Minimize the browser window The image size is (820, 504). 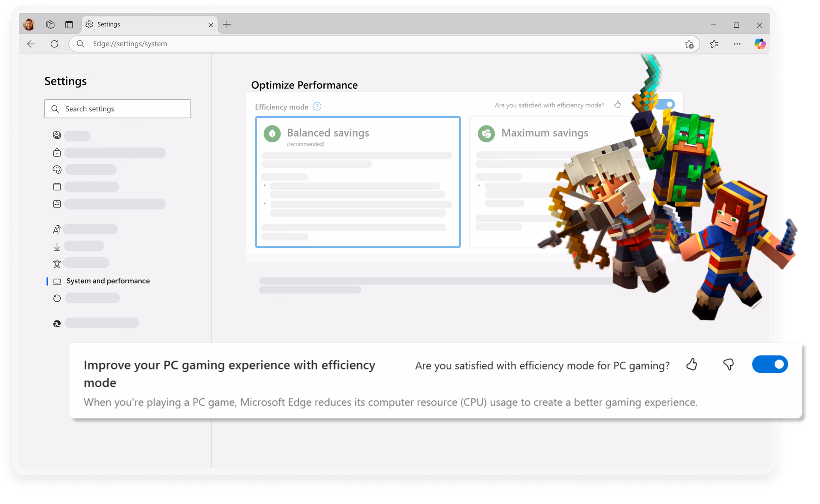(x=713, y=25)
